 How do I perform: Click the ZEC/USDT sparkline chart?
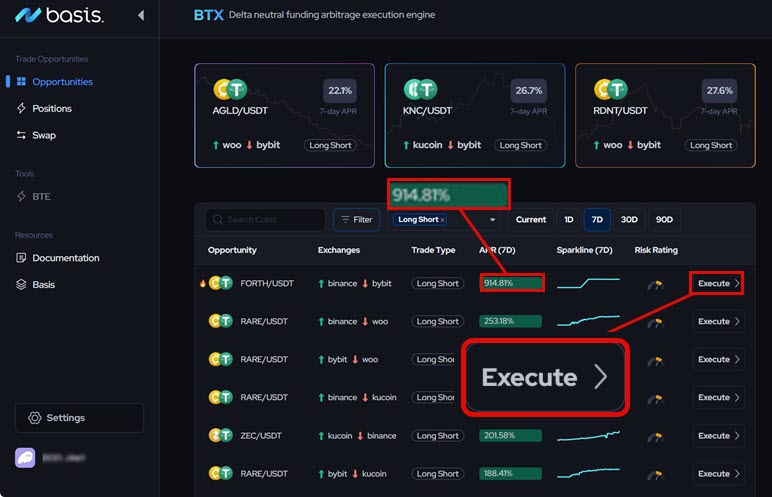pyautogui.click(x=588, y=435)
